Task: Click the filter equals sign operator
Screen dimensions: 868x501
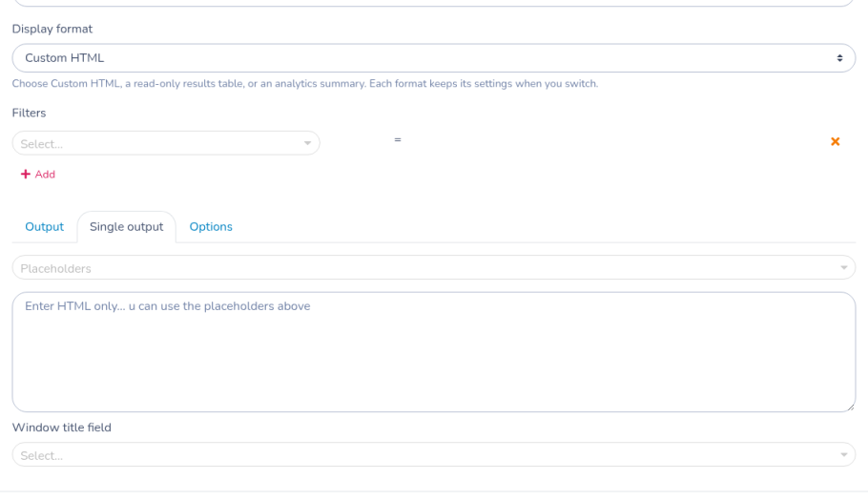Action: [x=398, y=140]
